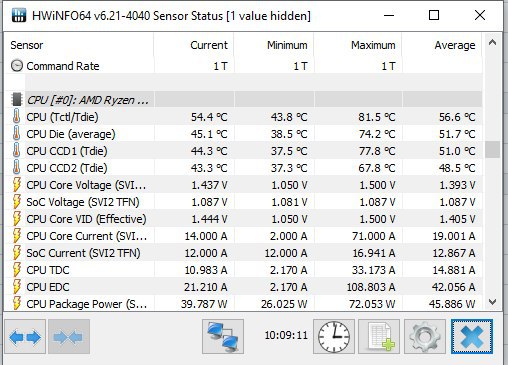The width and height of the screenshot is (508, 365).
Task: Click the vertical scrollbar thumb
Action: (492, 149)
